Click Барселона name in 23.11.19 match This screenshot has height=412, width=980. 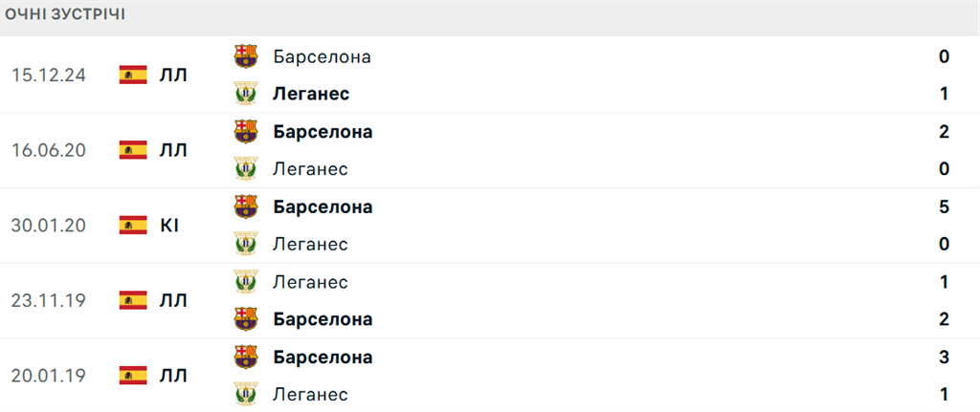(x=323, y=319)
